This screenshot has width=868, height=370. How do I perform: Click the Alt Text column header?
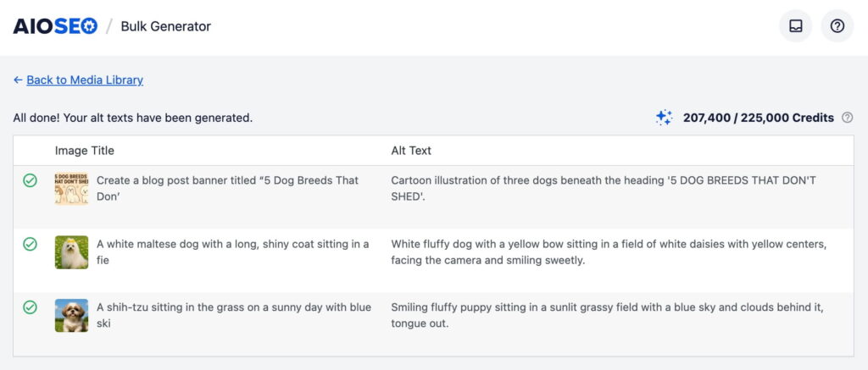(x=411, y=151)
